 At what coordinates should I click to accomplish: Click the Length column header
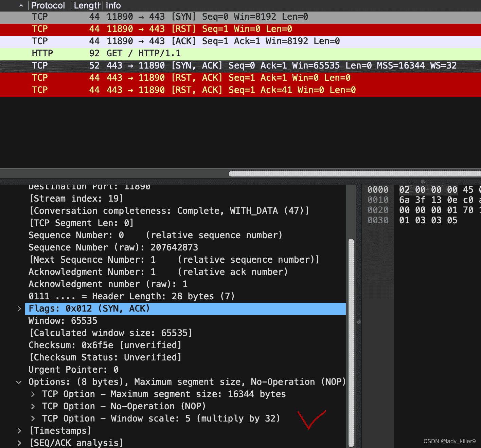click(87, 5)
